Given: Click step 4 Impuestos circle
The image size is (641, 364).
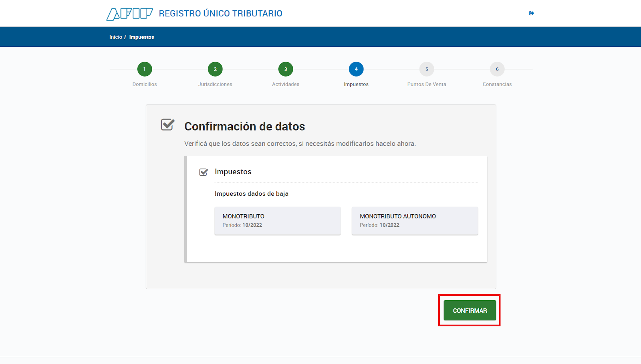Looking at the screenshot, I should 356,69.
